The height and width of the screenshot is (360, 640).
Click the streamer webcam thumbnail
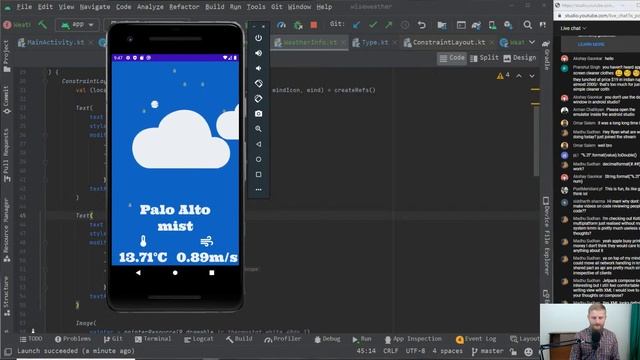click(589, 331)
